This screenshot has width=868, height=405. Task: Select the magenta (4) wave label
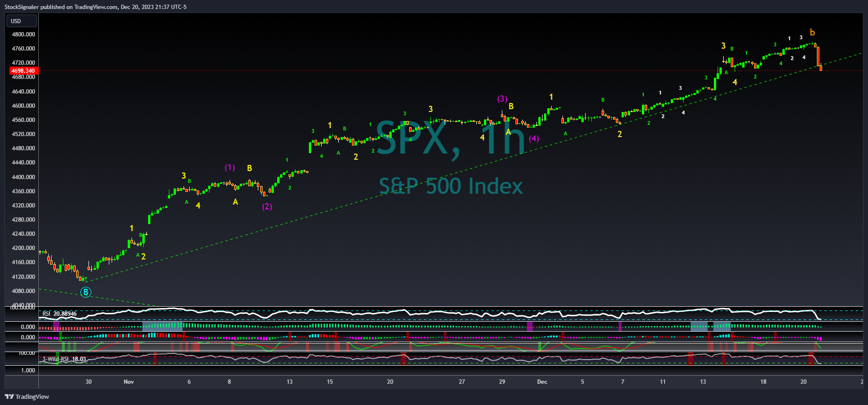tap(534, 138)
